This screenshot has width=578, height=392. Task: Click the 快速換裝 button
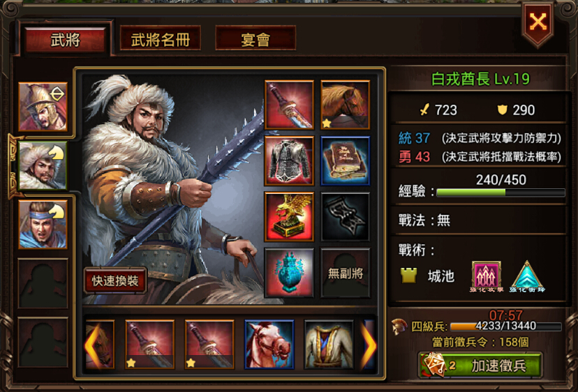pyautogui.click(x=115, y=280)
